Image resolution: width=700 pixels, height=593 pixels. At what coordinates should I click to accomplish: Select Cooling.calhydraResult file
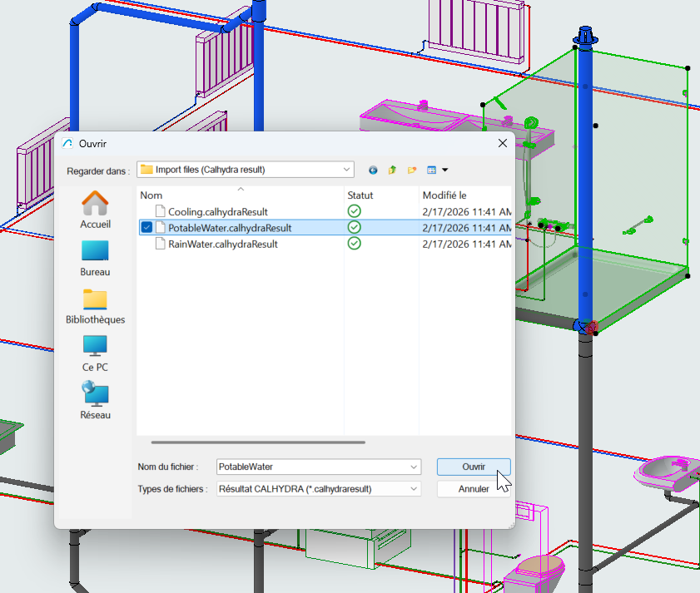point(217,211)
